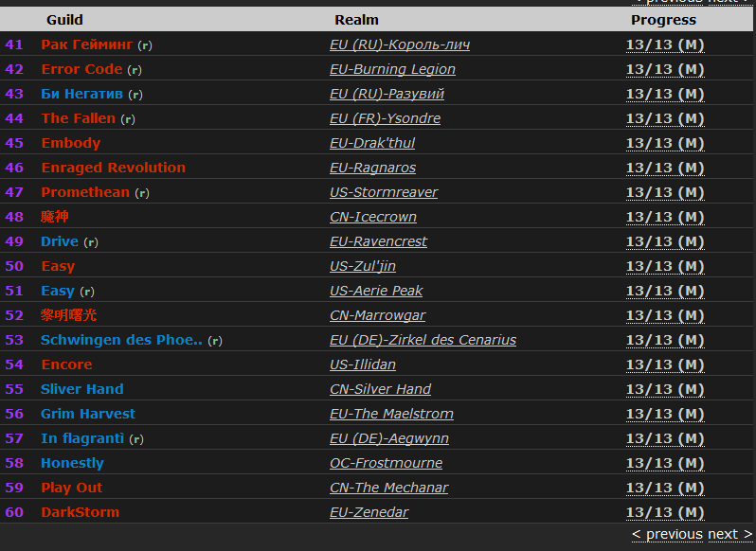Open the OC-Frostmourne realm link
This screenshot has height=551, width=756.
point(387,463)
